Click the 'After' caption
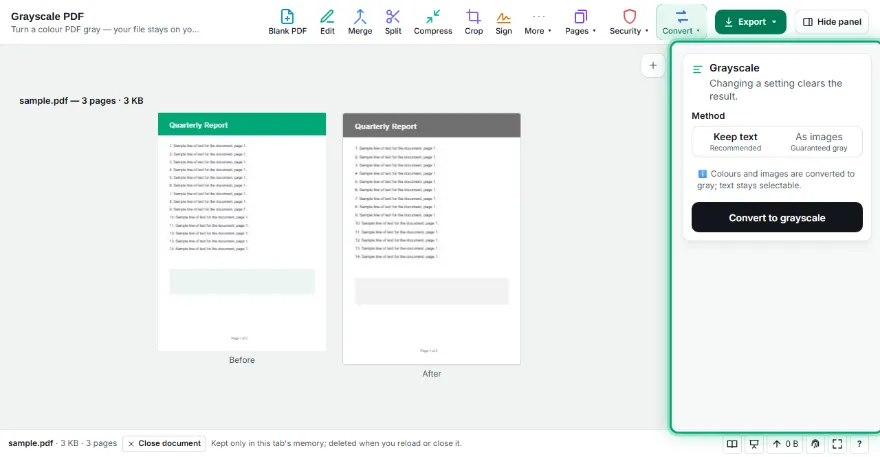 click(x=432, y=373)
